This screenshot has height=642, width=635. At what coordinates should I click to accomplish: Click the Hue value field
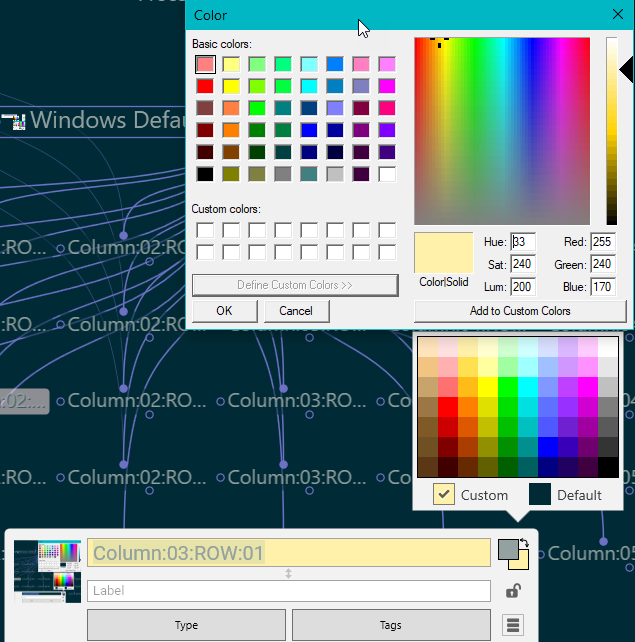click(523, 242)
